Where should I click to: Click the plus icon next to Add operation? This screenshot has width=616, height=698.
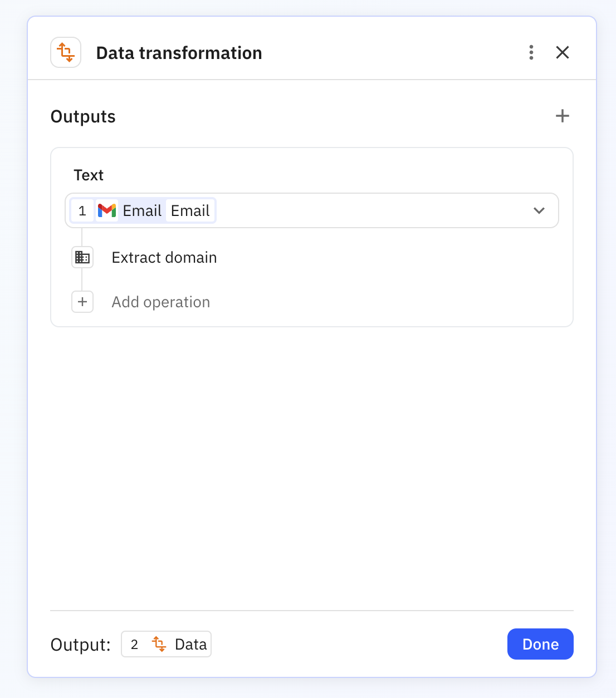pyautogui.click(x=82, y=302)
